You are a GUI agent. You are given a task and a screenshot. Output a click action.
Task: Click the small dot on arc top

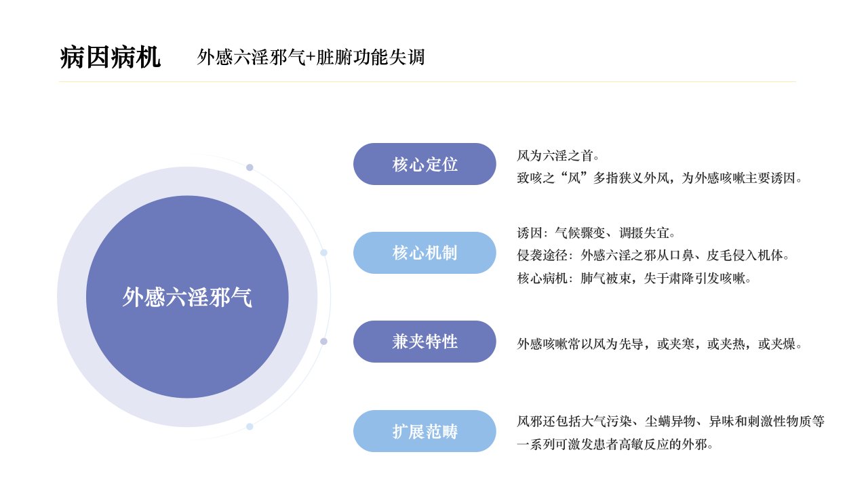point(250,167)
